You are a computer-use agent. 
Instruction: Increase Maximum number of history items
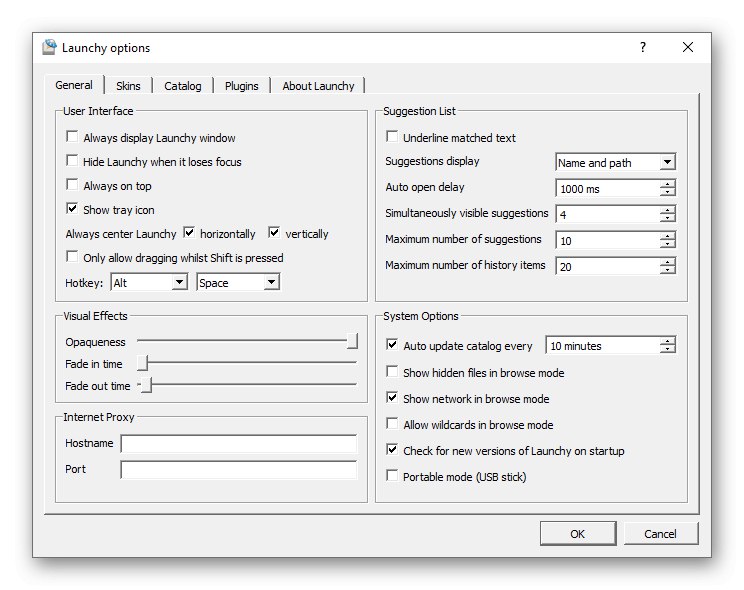click(667, 262)
